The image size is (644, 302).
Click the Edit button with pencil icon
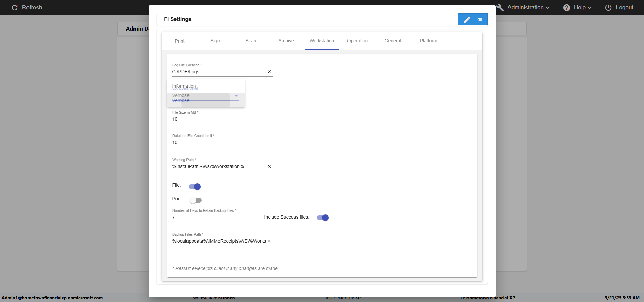click(472, 19)
